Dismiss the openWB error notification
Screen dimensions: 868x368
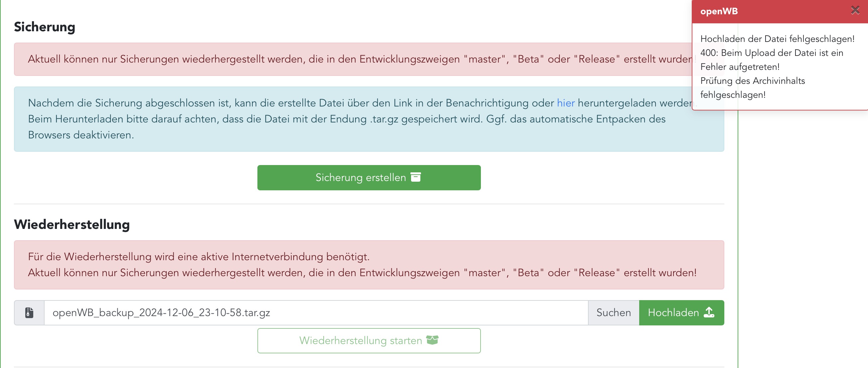click(x=855, y=10)
